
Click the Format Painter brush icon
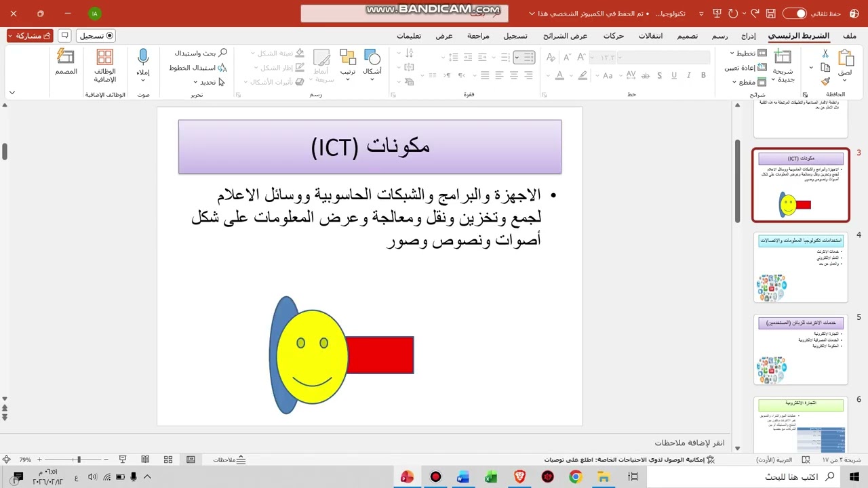click(825, 81)
